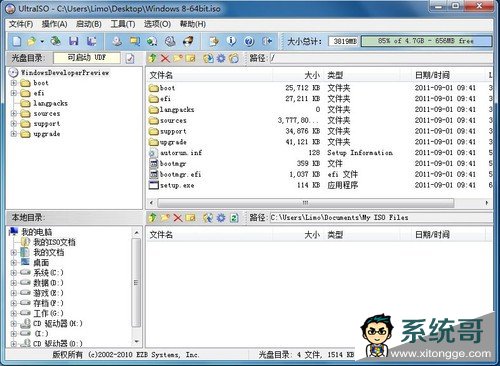Click the Save floppy disk icon
Image resolution: width=500 pixels, height=366 pixels.
[73, 41]
